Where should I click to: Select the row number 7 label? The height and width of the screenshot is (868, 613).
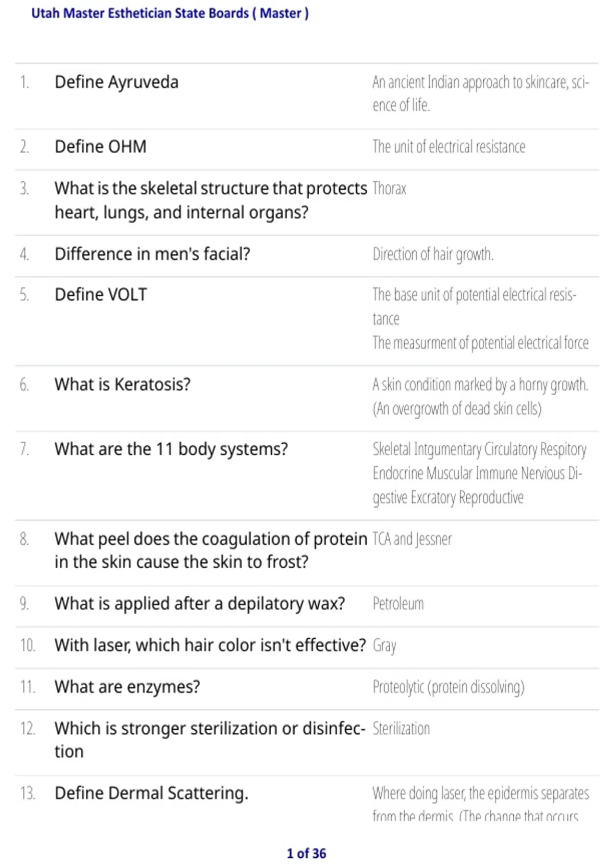pos(24,449)
